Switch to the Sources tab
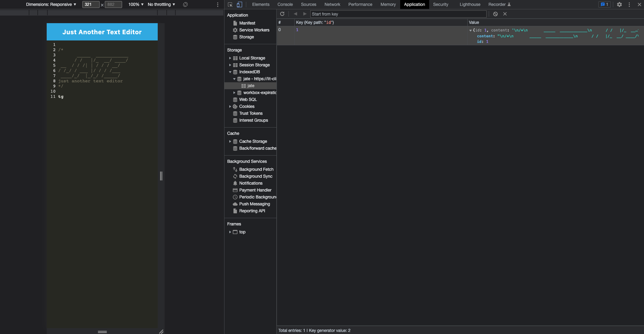644x334 pixels. (x=309, y=4)
